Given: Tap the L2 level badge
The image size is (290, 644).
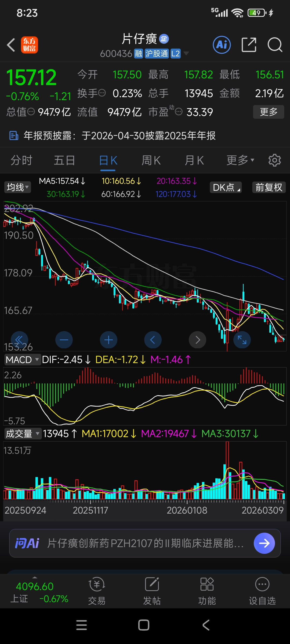Looking at the screenshot, I should (176, 54).
